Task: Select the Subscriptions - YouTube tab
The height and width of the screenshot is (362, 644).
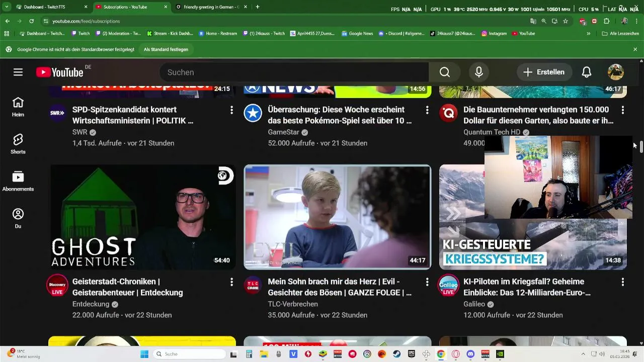Action: 132,7
